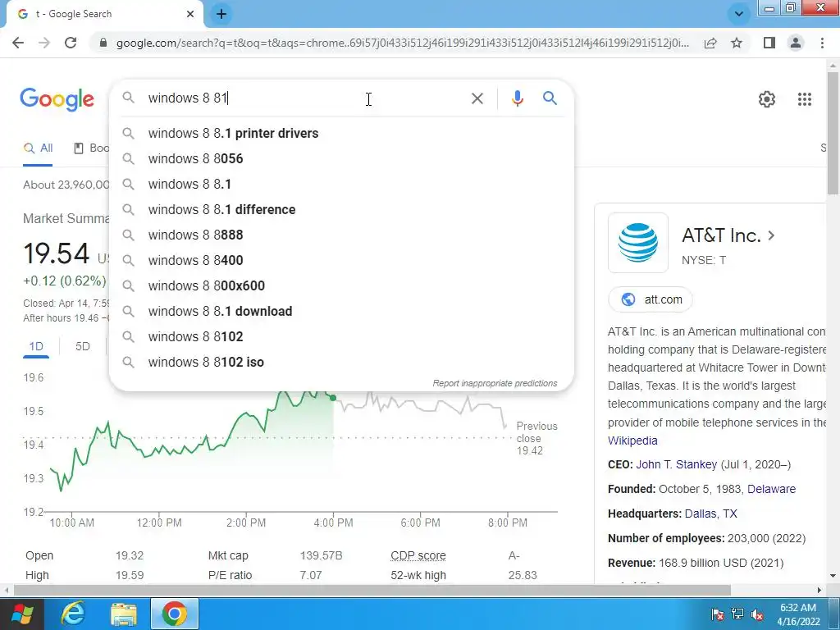The height and width of the screenshot is (630, 840).
Task: Select suggestion 'windows 8 8102 iso'
Action: tap(341, 362)
